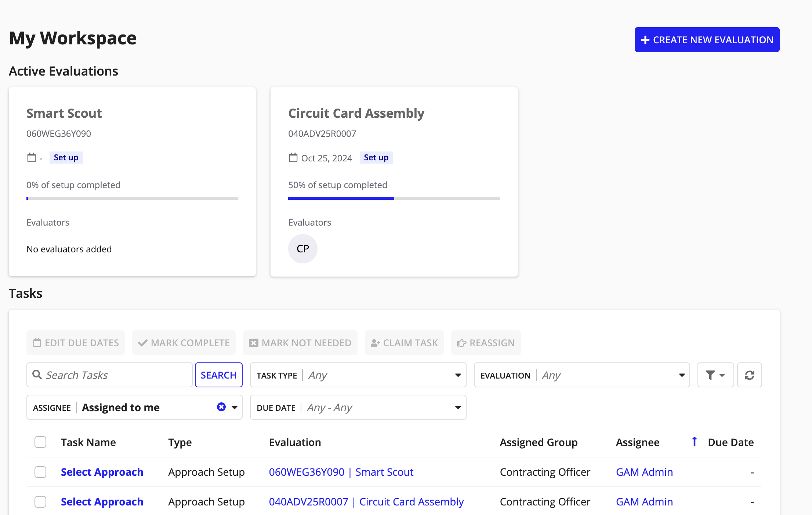Screen dimensions: 812x515
Task: Click GAM Admin in Smart Scout row
Action: pyautogui.click(x=644, y=472)
